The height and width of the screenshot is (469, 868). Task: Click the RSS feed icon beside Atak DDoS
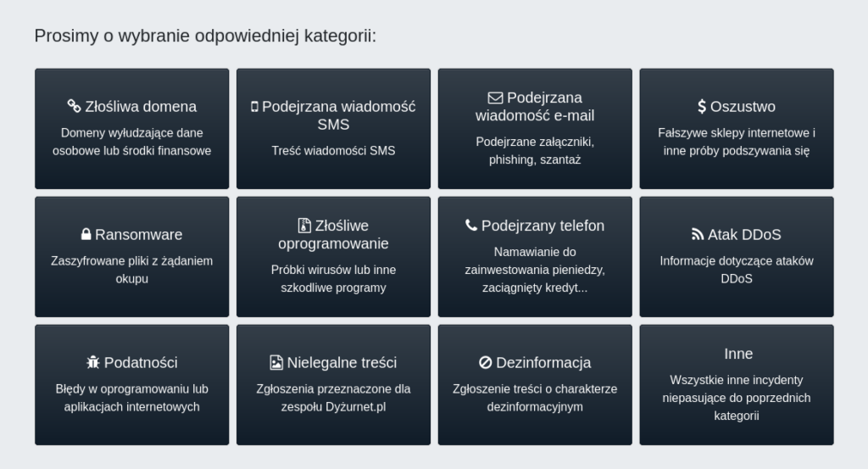click(x=698, y=234)
